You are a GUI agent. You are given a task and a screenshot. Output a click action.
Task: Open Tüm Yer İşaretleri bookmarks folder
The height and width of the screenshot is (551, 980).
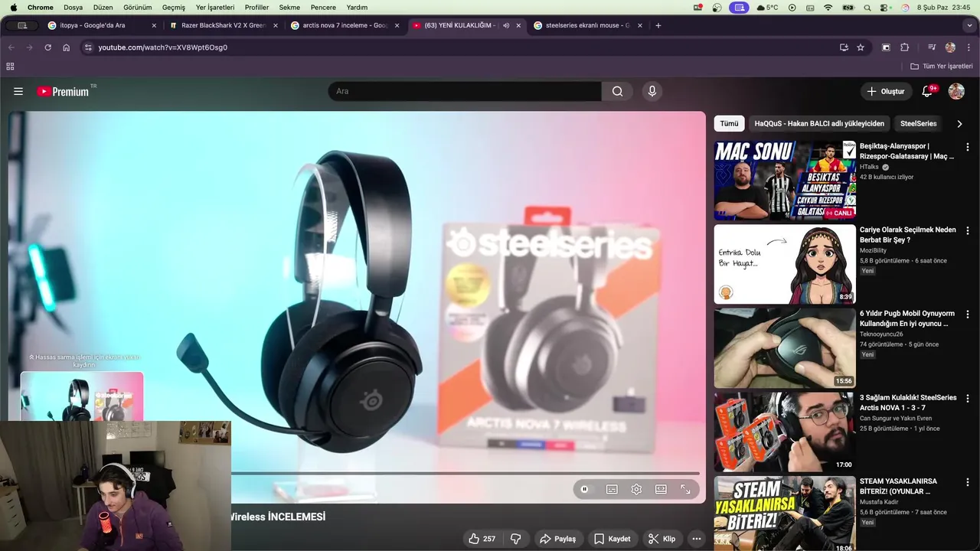[x=941, y=67]
